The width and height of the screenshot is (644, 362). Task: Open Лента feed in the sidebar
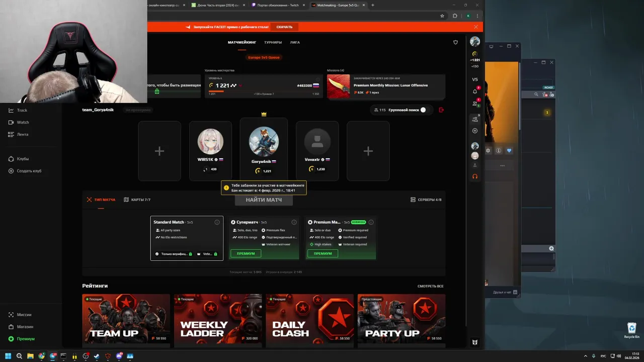click(19, 134)
